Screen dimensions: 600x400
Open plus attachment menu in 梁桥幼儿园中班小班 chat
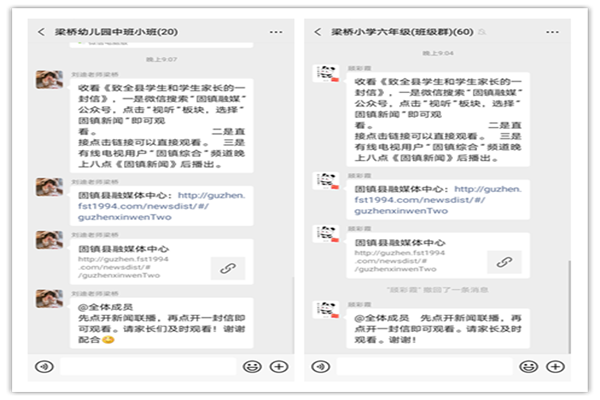click(278, 366)
